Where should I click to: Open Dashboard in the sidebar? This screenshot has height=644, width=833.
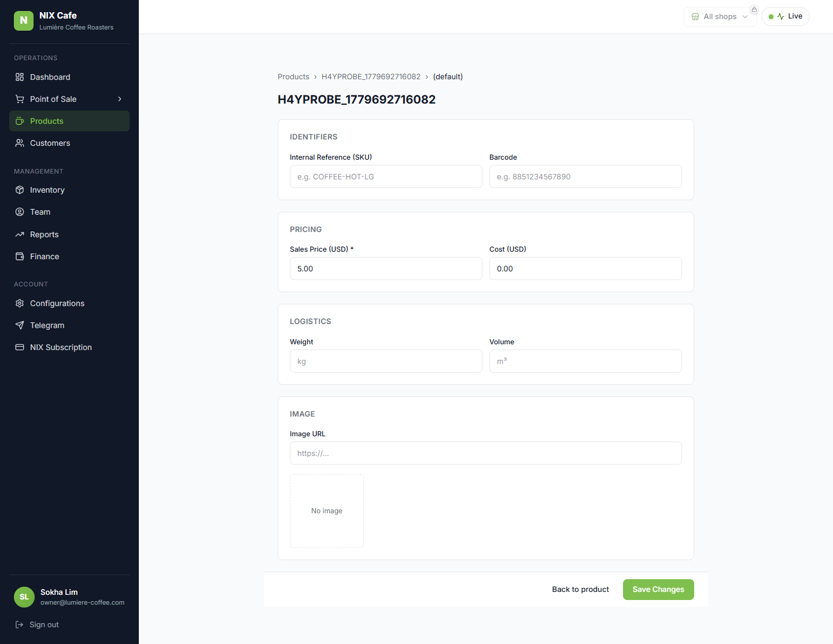click(x=69, y=77)
